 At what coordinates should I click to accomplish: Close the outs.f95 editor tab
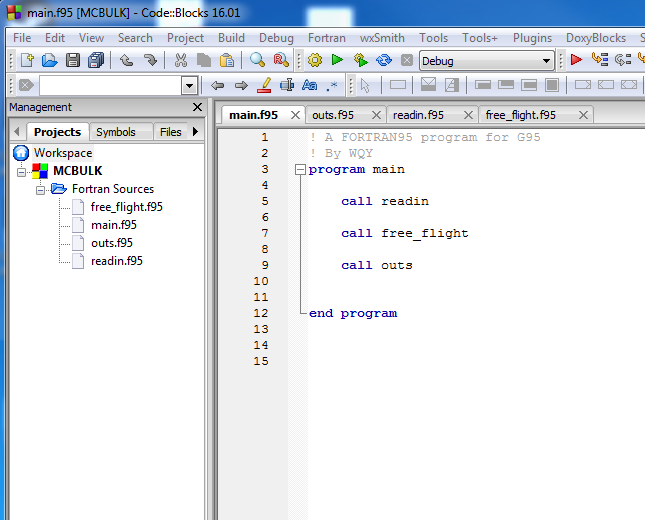[x=376, y=115]
